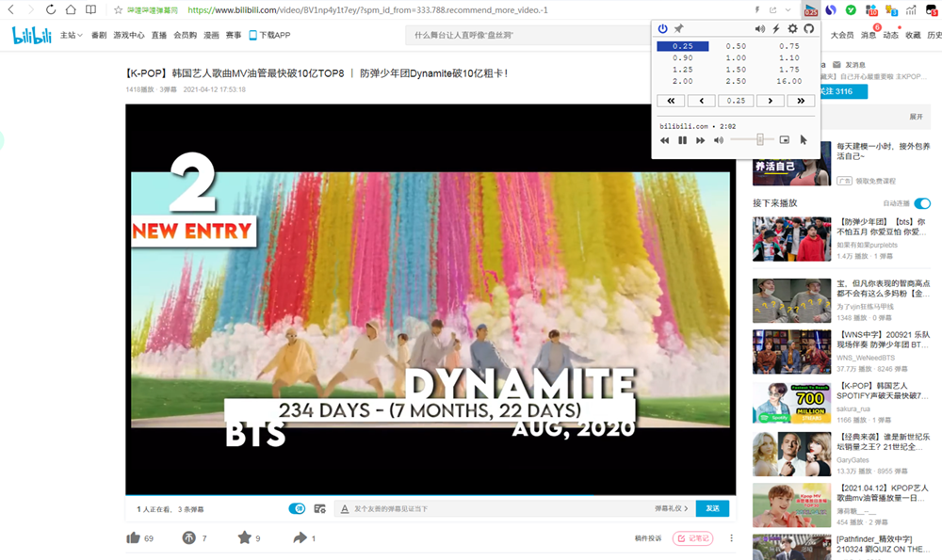Screen dimensions: 942x560
Task: Open the 700 Million Spotify video thumbnail
Action: point(792,404)
